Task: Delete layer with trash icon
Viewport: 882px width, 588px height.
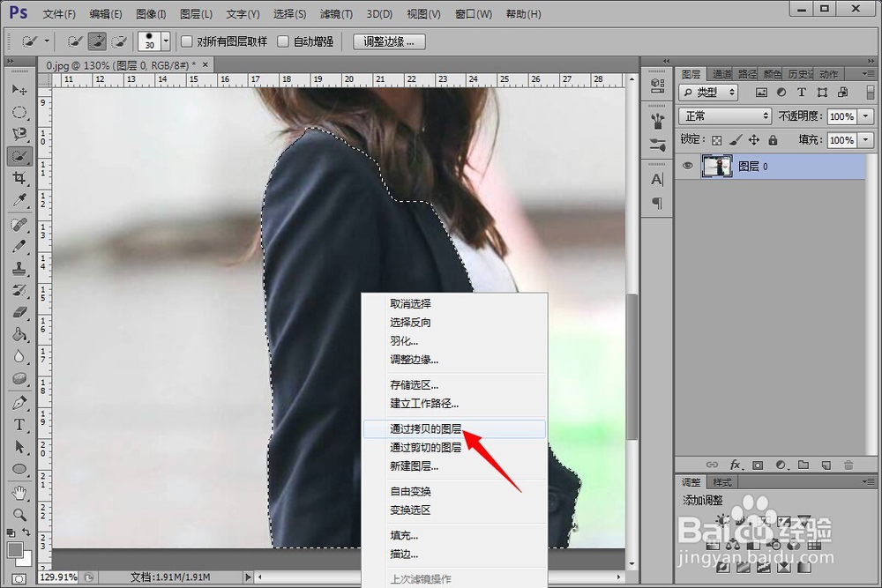Action: coord(848,465)
